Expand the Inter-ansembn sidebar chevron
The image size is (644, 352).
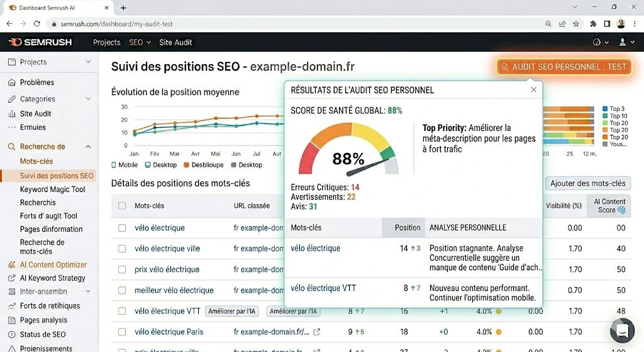(88, 291)
